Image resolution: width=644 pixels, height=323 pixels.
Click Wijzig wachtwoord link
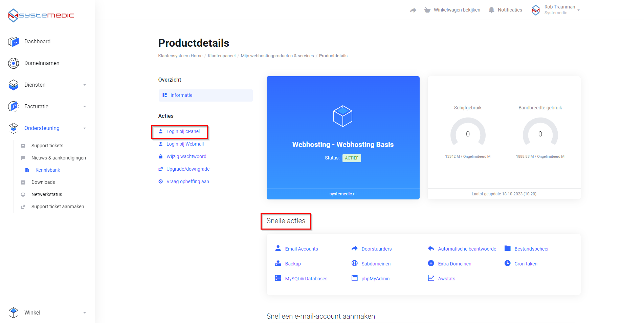186,157
